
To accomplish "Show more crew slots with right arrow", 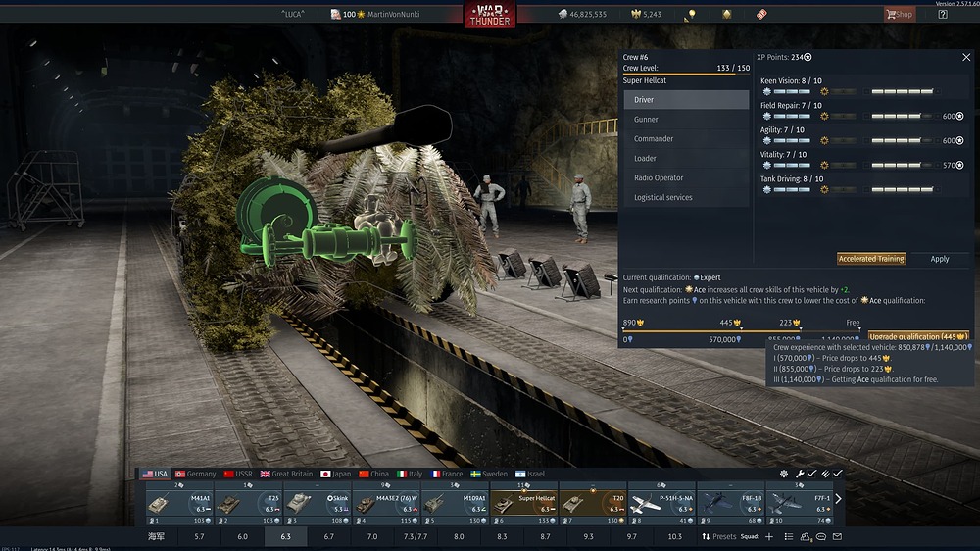I will (839, 498).
